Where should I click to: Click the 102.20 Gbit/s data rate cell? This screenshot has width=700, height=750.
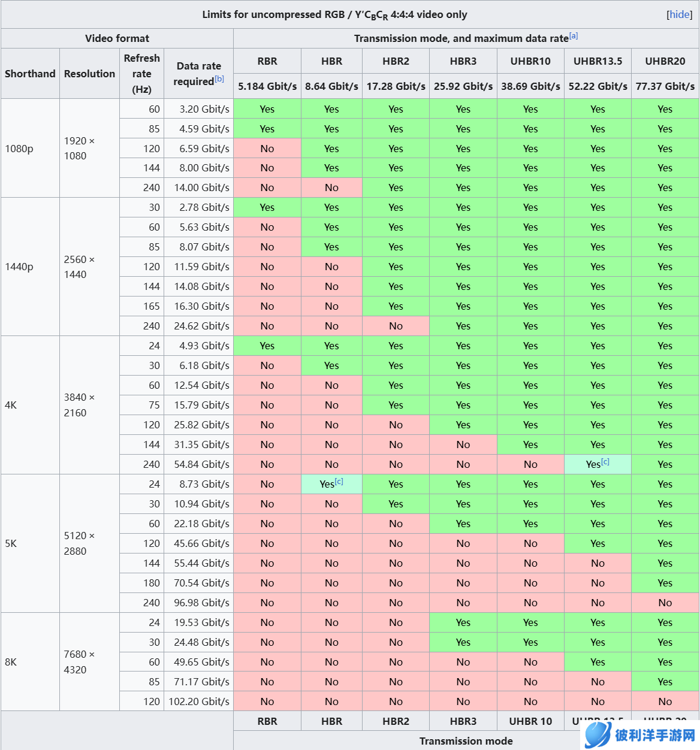pos(199,701)
